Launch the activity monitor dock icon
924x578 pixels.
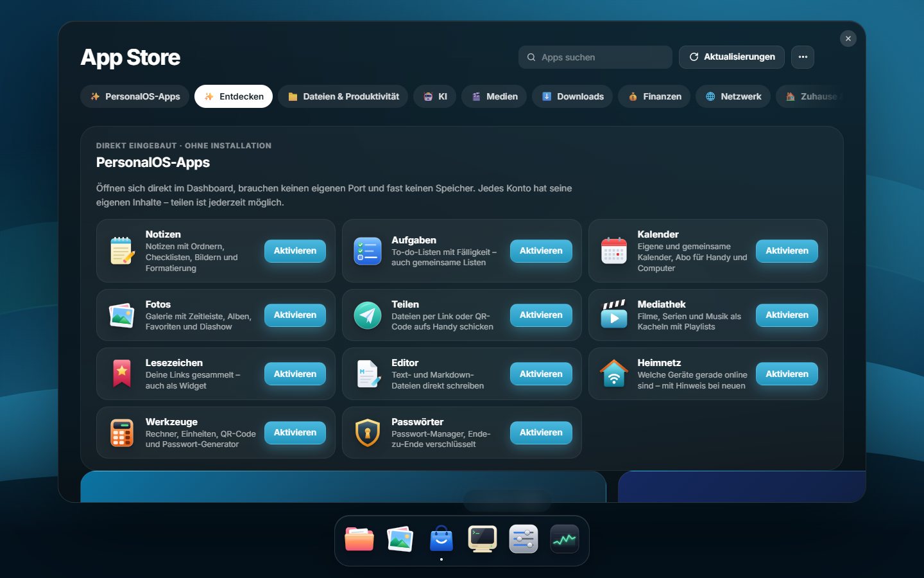565,539
